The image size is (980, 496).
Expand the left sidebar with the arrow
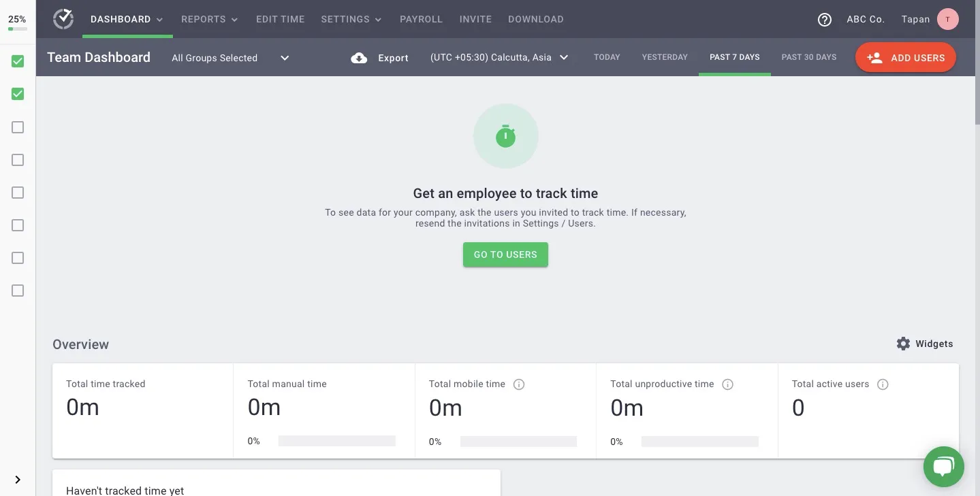(x=18, y=480)
